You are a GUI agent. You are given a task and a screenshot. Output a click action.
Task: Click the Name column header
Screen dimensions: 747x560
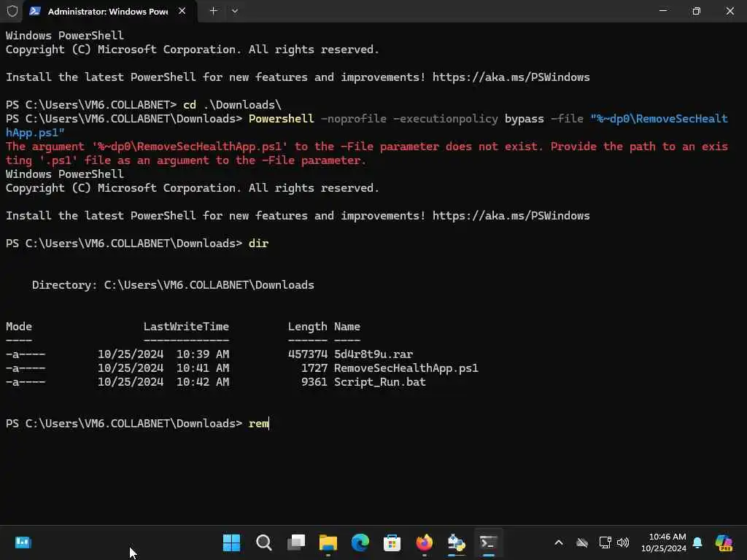(x=347, y=327)
